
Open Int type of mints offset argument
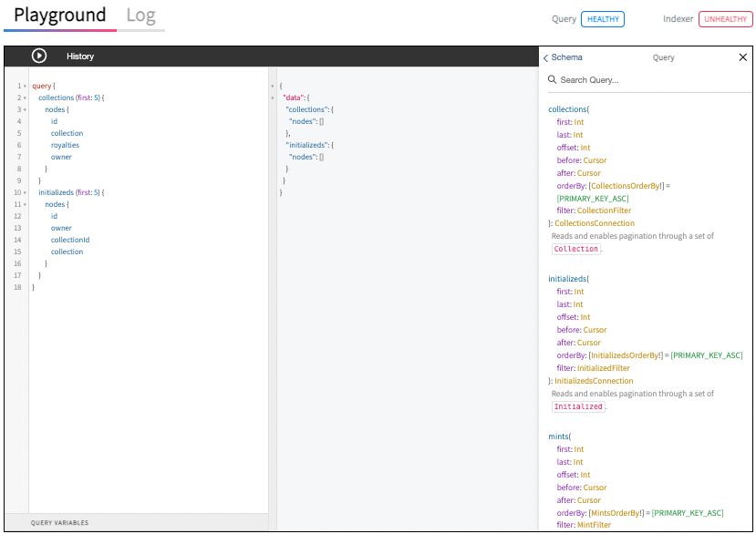[585, 475]
